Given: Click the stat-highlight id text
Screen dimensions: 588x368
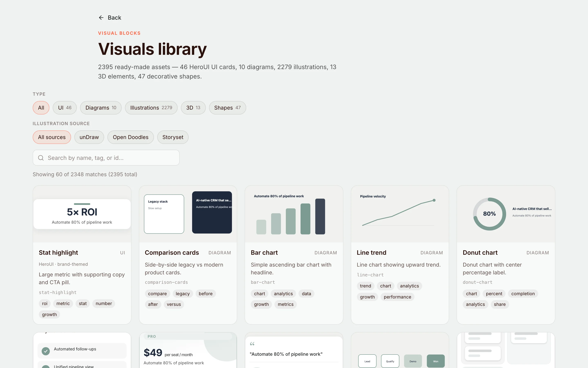Looking at the screenshot, I should [x=58, y=292].
